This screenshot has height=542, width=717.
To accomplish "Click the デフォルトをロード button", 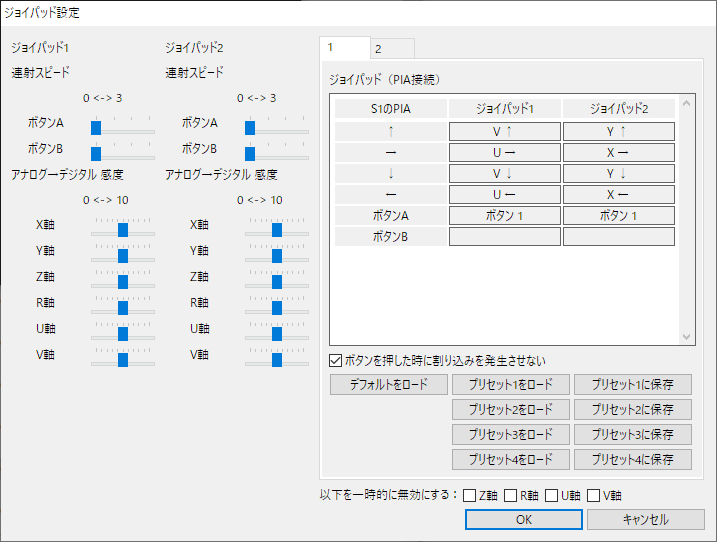I will pos(389,385).
